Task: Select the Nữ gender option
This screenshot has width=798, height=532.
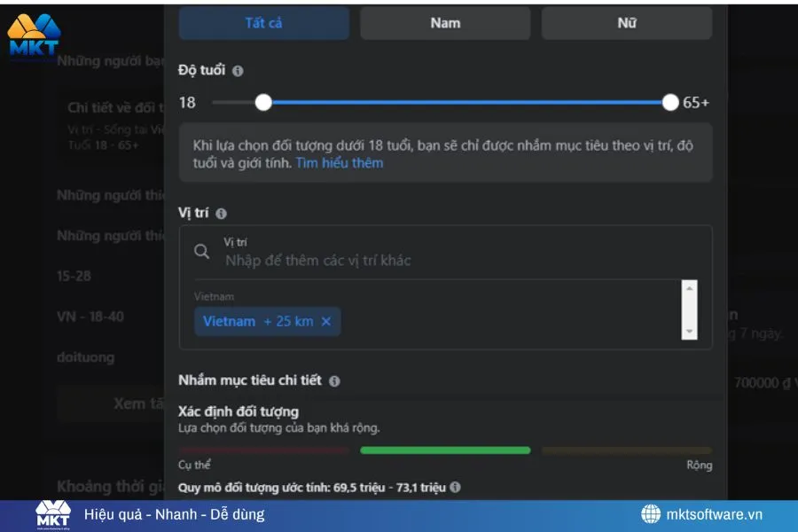Action: 626,22
